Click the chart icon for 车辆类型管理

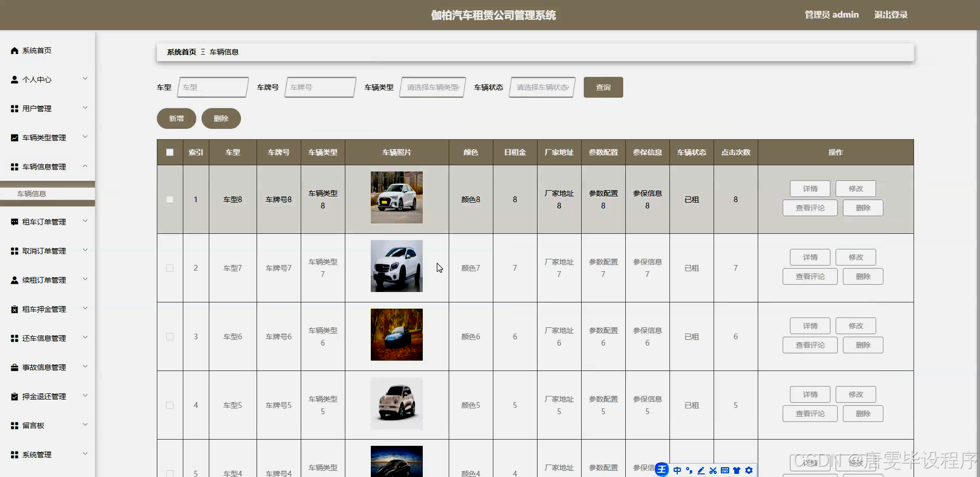(x=15, y=138)
